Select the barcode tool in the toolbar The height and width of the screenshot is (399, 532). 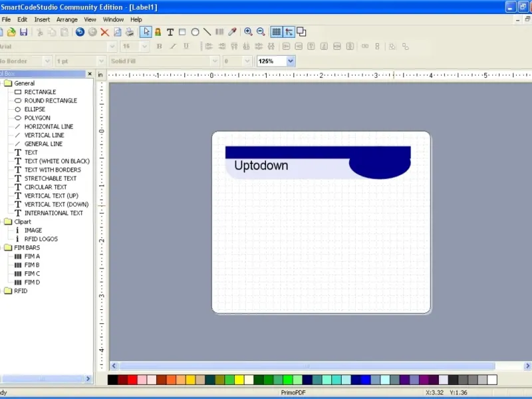(x=219, y=32)
